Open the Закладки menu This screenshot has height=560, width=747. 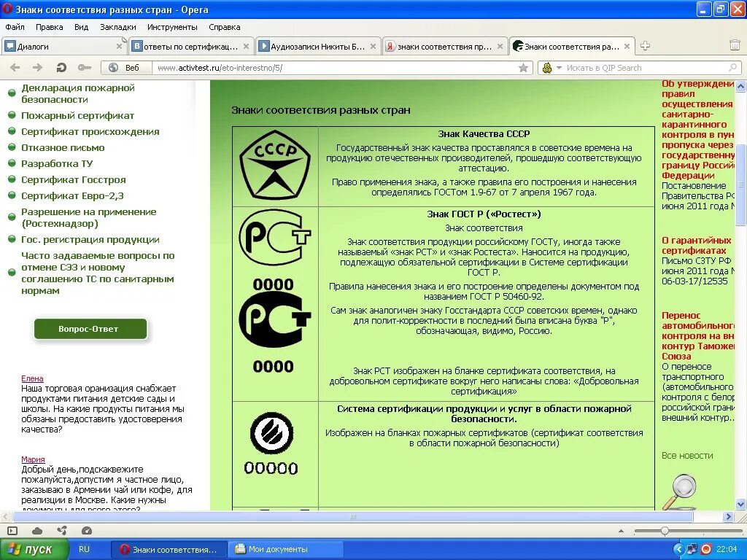117,27
